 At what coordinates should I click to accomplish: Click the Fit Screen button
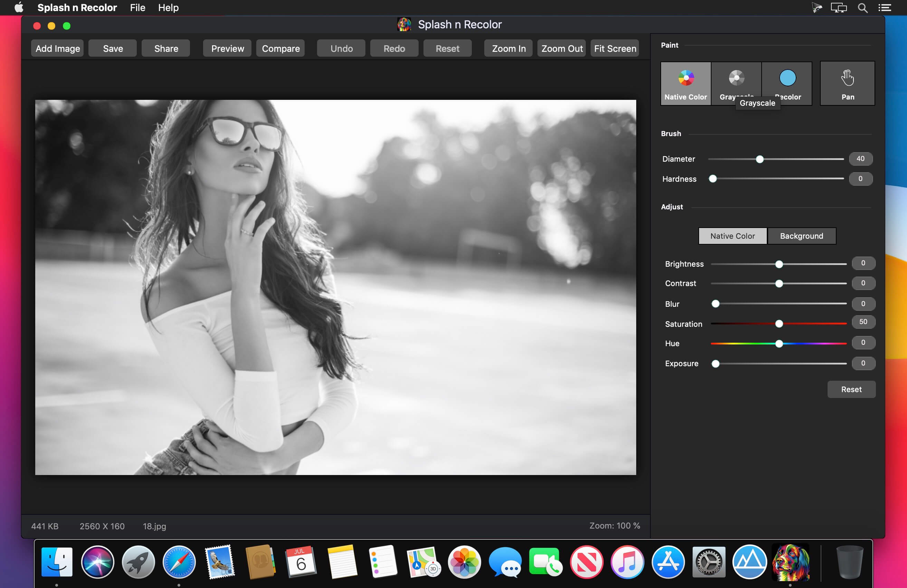(x=615, y=48)
